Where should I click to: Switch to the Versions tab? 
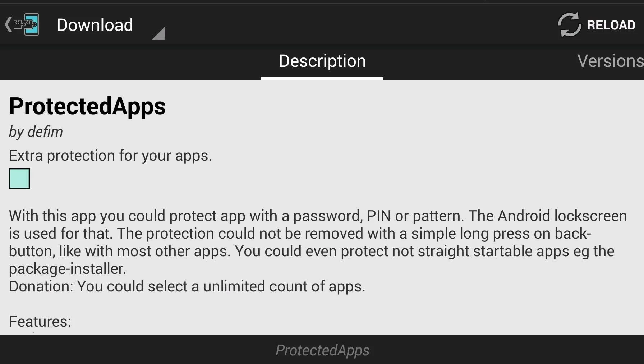[610, 61]
